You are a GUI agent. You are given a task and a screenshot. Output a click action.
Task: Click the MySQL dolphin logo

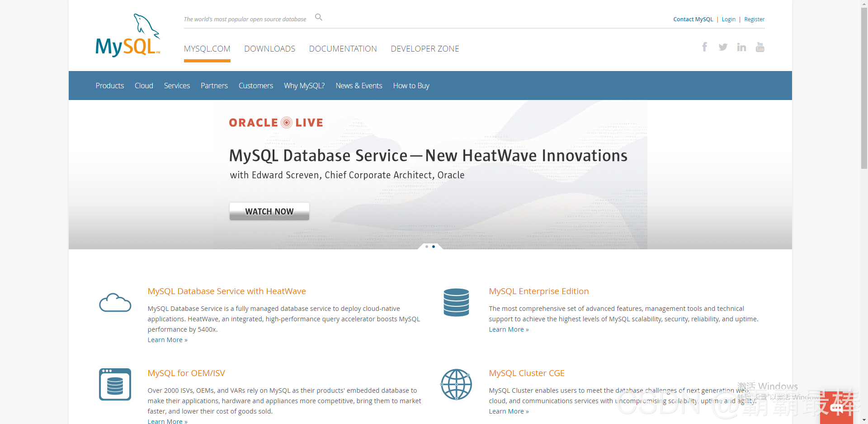[x=128, y=35]
